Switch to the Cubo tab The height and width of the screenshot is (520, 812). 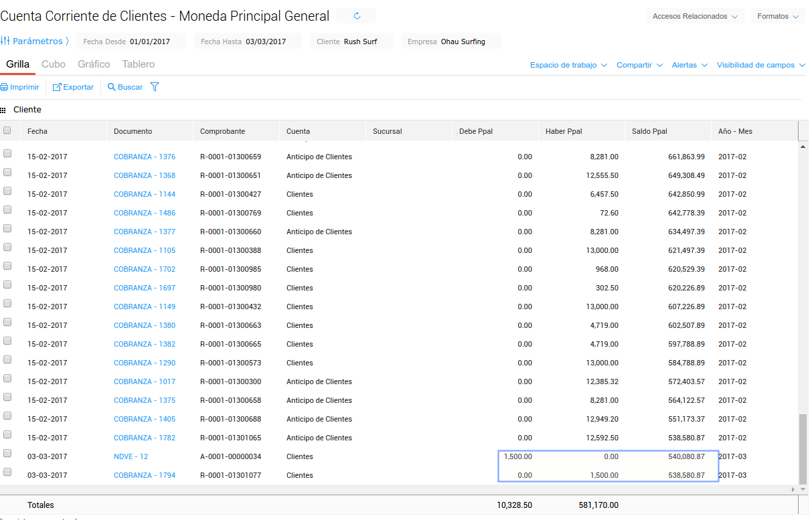pos(54,64)
